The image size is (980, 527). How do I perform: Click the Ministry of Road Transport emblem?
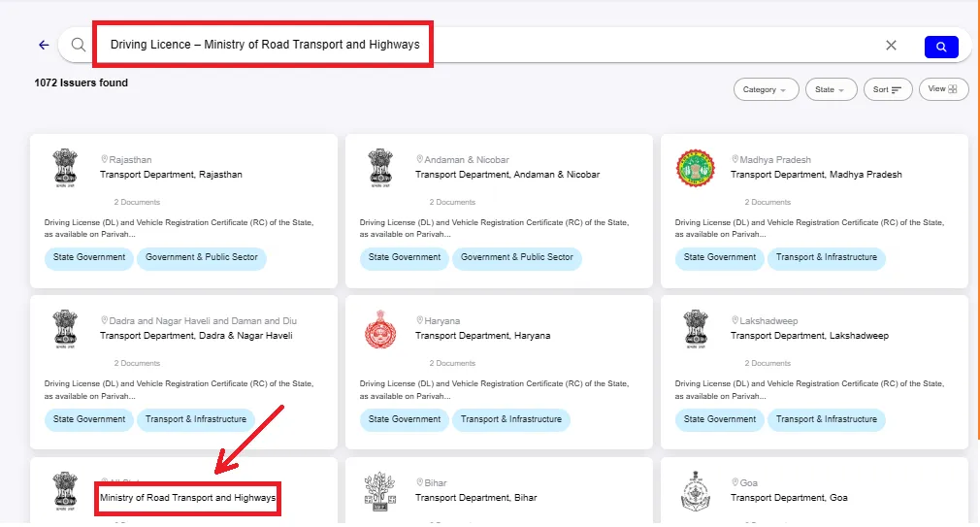point(65,491)
